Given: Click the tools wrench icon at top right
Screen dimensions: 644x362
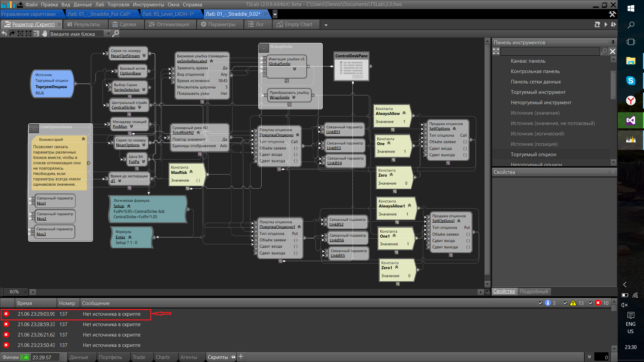Looking at the screenshot, I should 612,14.
